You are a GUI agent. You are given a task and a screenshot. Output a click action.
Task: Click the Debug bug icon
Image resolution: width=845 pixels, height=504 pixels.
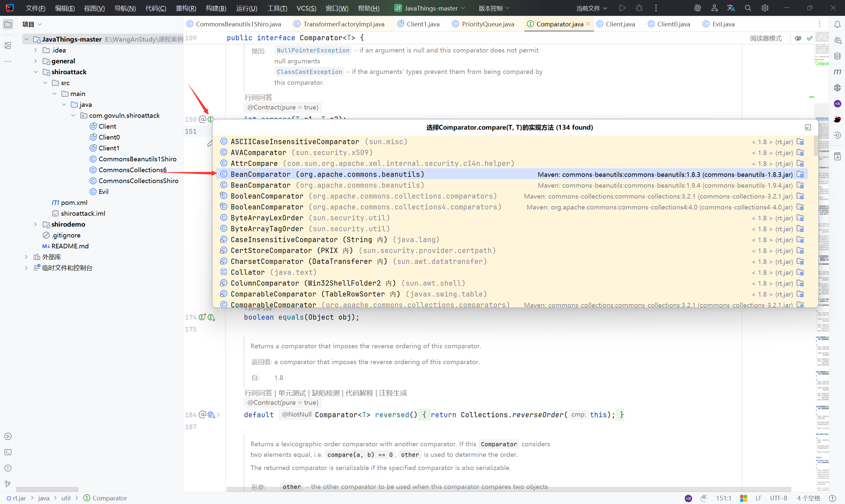pyautogui.click(x=639, y=8)
